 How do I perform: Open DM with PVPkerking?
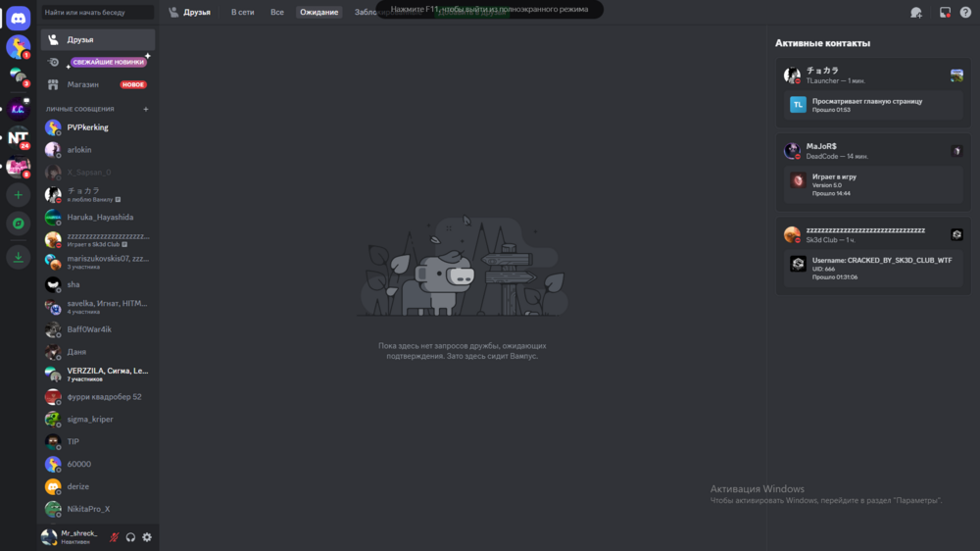(98, 127)
